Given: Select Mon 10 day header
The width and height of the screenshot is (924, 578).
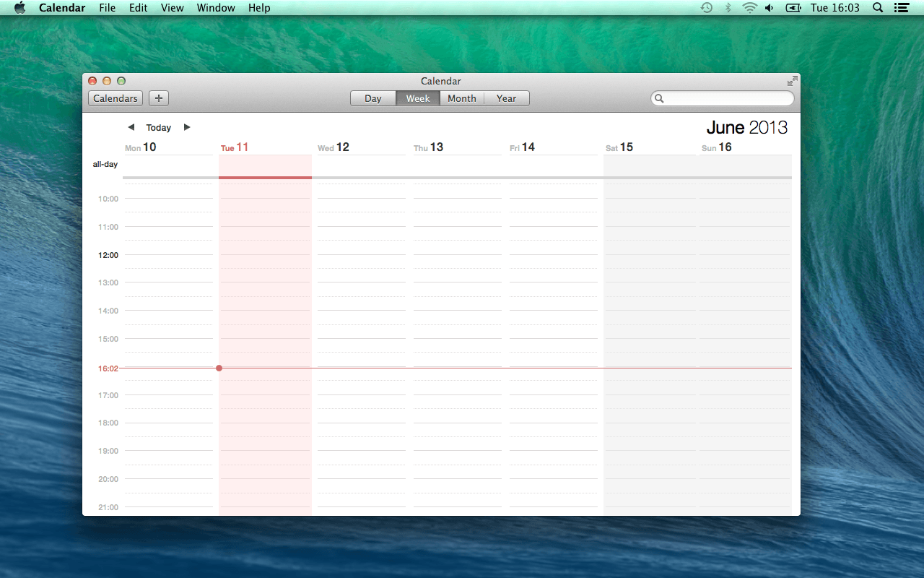Looking at the screenshot, I should pyautogui.click(x=141, y=147).
